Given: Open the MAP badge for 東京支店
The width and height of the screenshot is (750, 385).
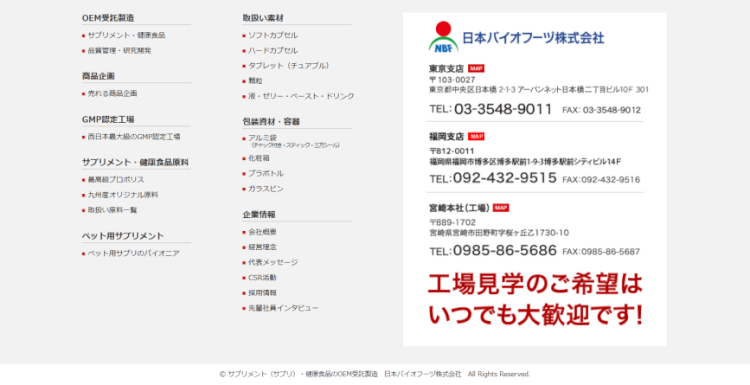Looking at the screenshot, I should click(476, 68).
